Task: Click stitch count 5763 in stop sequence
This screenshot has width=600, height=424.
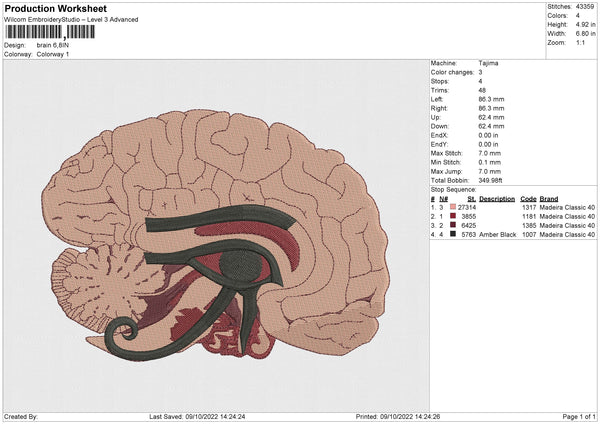Action: coord(469,235)
